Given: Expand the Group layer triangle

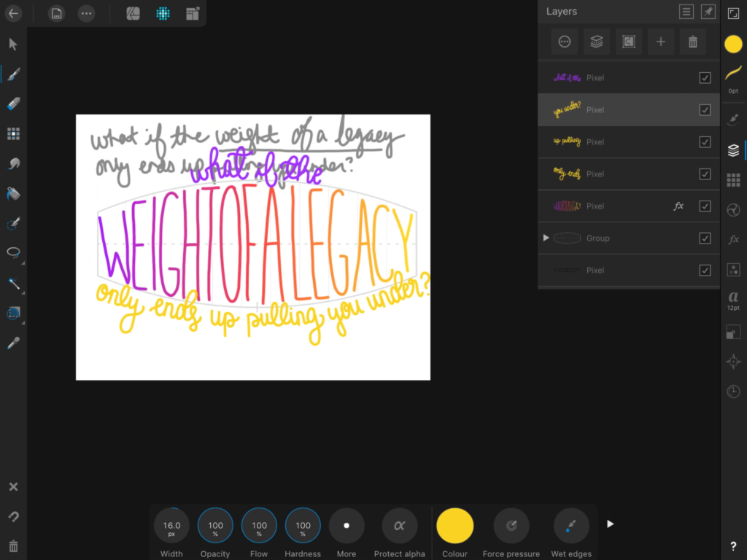Looking at the screenshot, I should (x=546, y=238).
